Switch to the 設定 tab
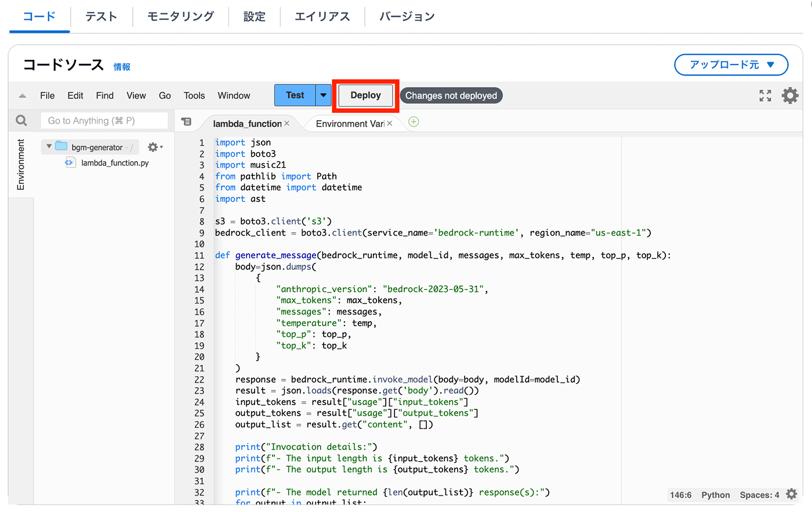 254,16
